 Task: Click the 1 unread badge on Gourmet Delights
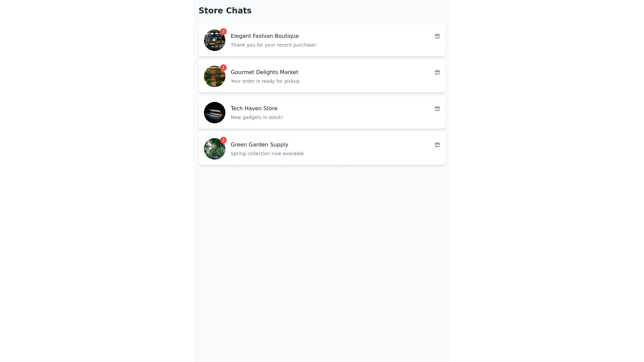coord(223,68)
